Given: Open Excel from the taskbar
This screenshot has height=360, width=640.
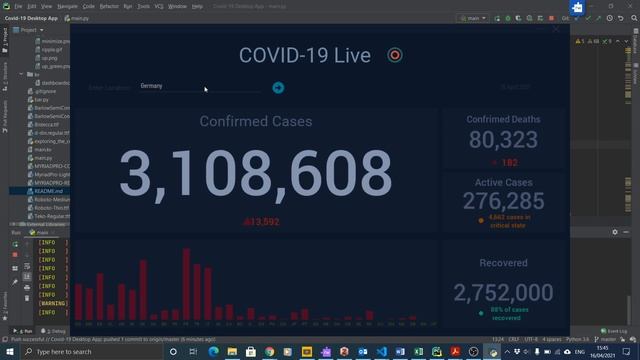Looking at the screenshot, I should (x=419, y=351).
